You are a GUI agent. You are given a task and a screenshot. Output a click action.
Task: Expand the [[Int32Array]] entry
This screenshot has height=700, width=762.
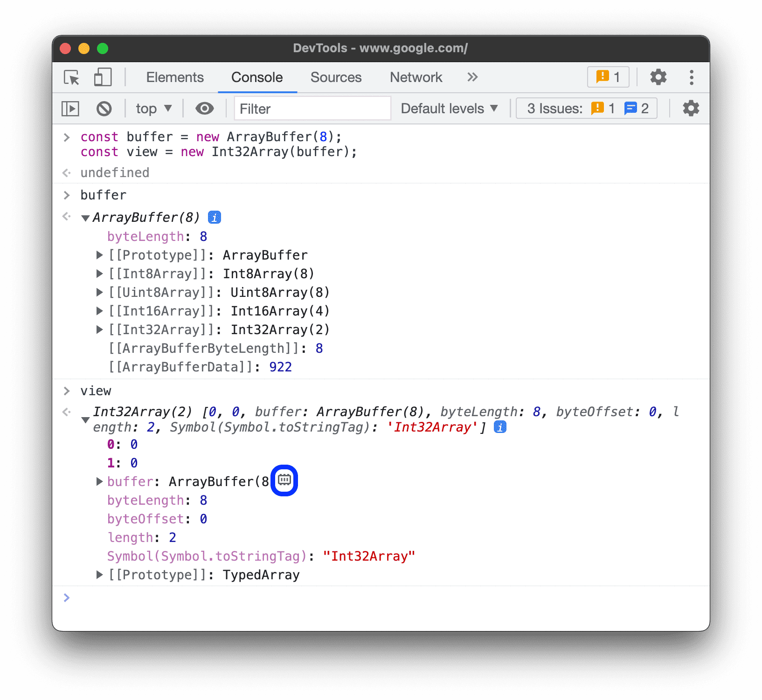pos(99,329)
